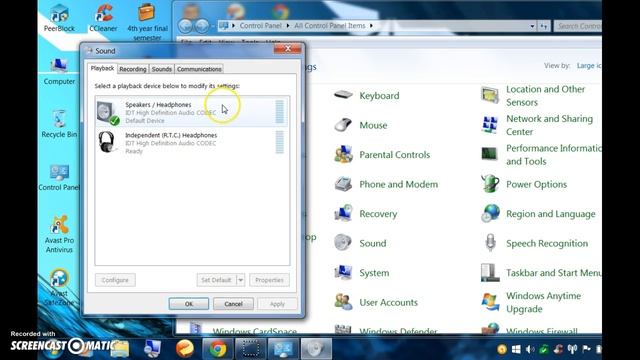Select Independent (R.T.C.) Headphones device
This screenshot has height=360, width=640.
(192, 142)
